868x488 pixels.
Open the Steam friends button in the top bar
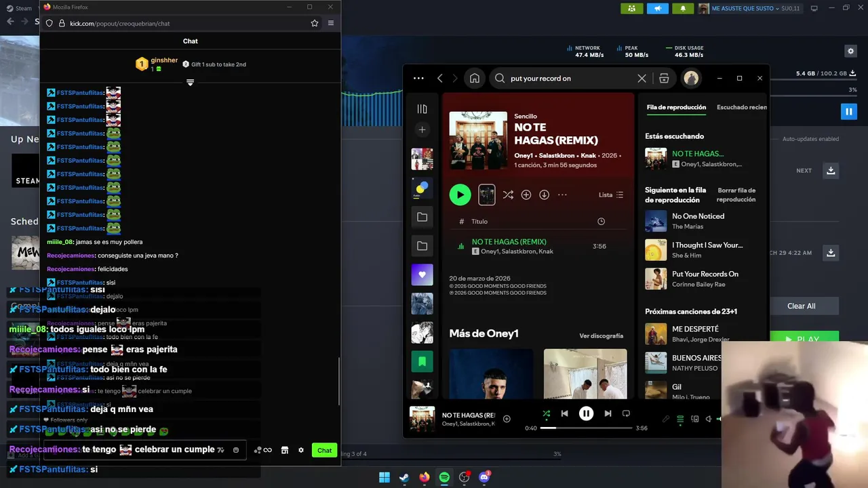pyautogui.click(x=632, y=8)
